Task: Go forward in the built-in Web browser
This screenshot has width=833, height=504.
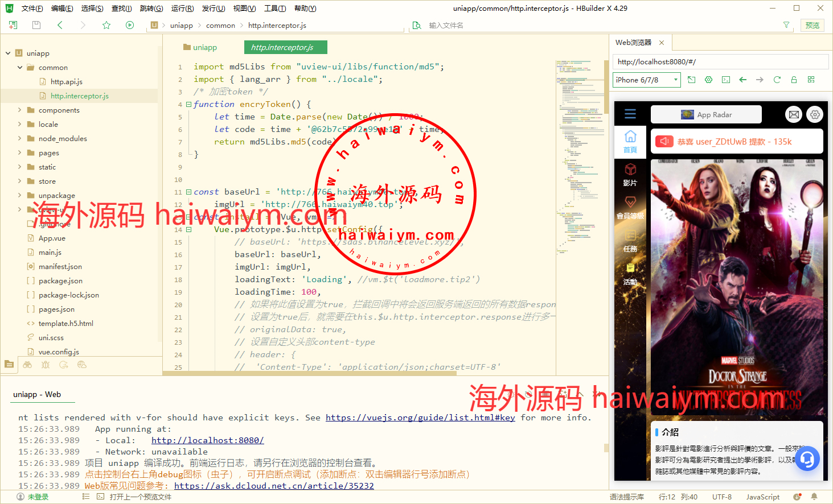Action: 760,80
